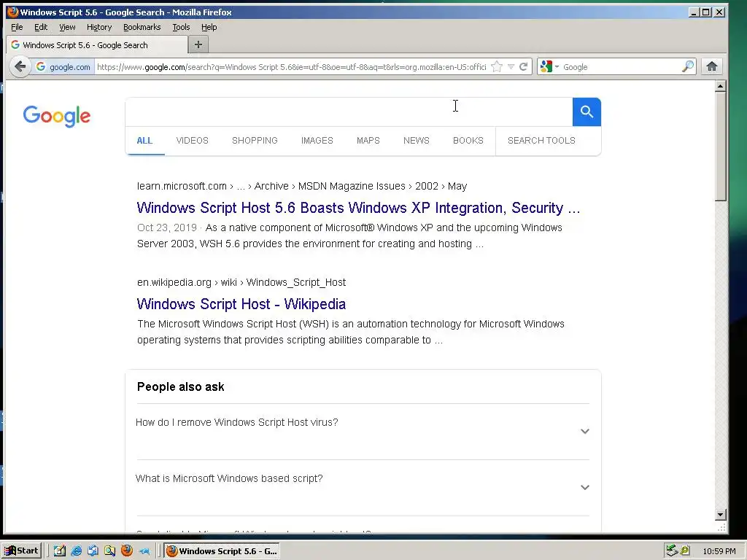Viewport: 747px width, 560px height.
Task: Click the blue dolphin quick launch icon
Action: (144, 551)
